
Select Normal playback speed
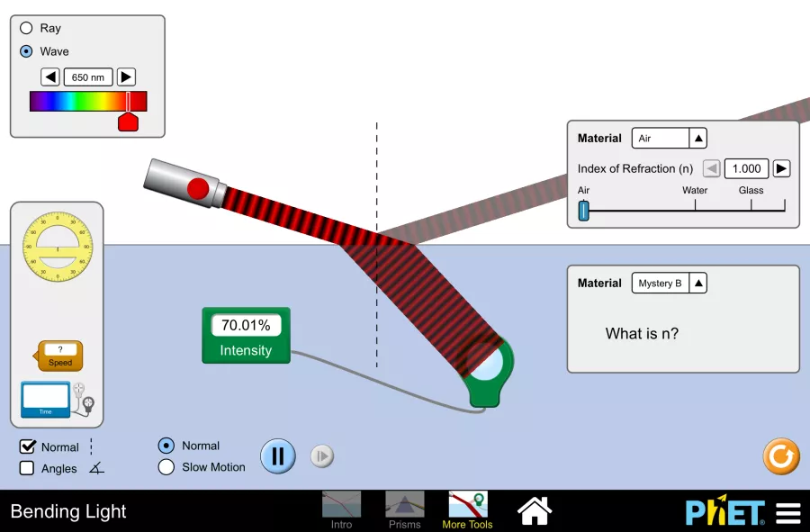click(x=166, y=446)
